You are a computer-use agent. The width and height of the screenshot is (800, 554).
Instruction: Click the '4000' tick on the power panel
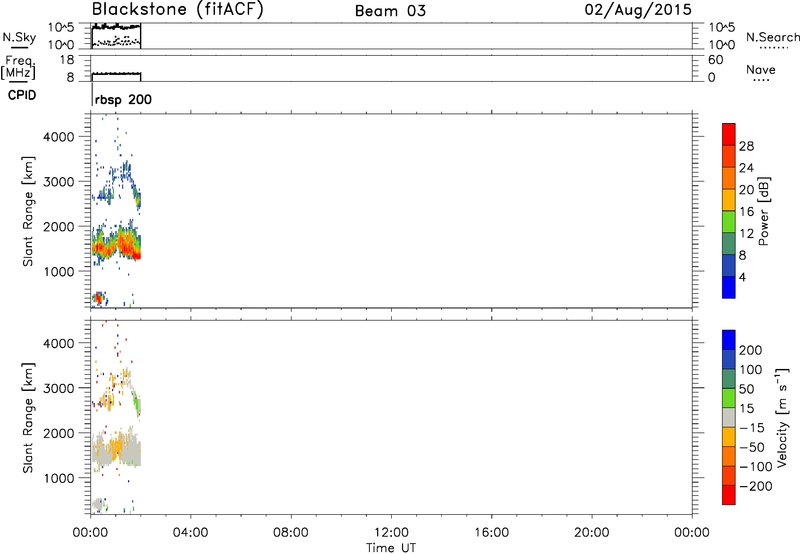59,137
